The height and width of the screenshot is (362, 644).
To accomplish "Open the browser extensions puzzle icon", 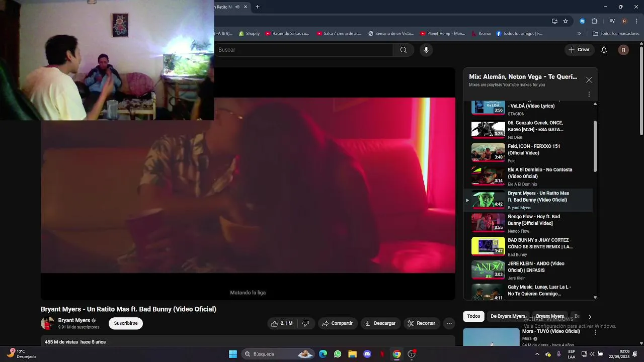I will click(594, 21).
